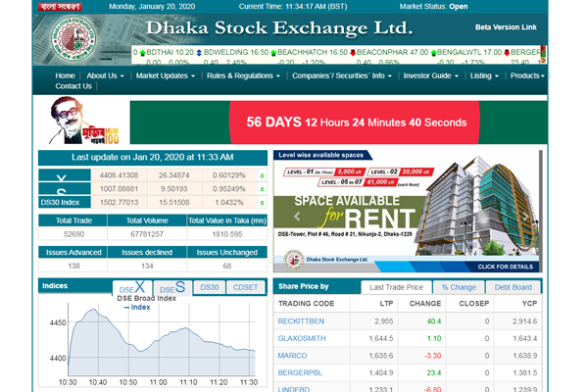Click green up arrow in DS30 Index row
The width and height of the screenshot is (588, 392).
click(x=262, y=203)
